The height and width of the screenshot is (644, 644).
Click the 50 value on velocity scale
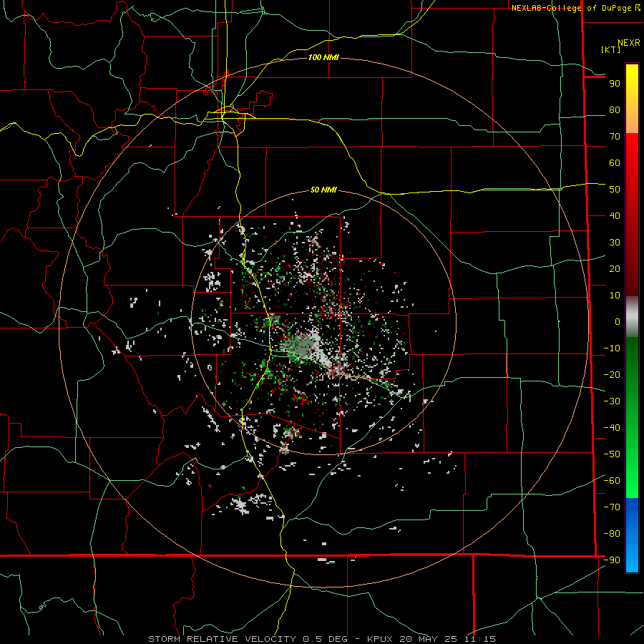click(x=615, y=190)
